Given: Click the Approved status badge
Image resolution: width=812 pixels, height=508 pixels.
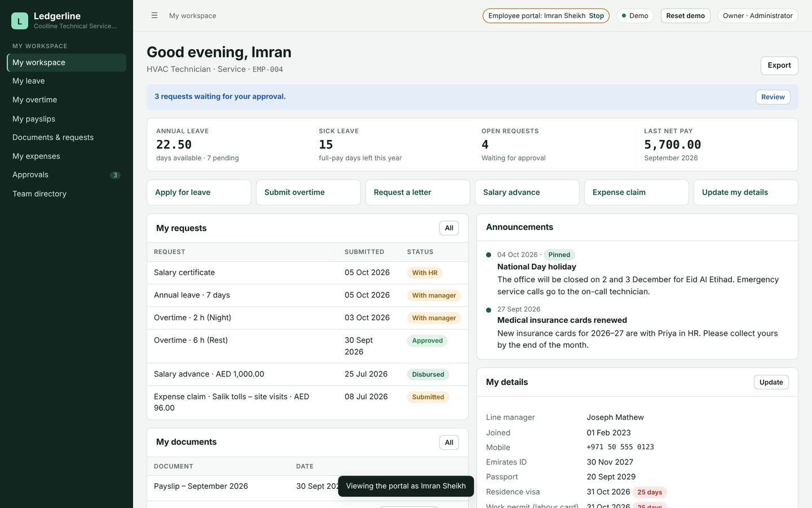Looking at the screenshot, I should tap(427, 341).
